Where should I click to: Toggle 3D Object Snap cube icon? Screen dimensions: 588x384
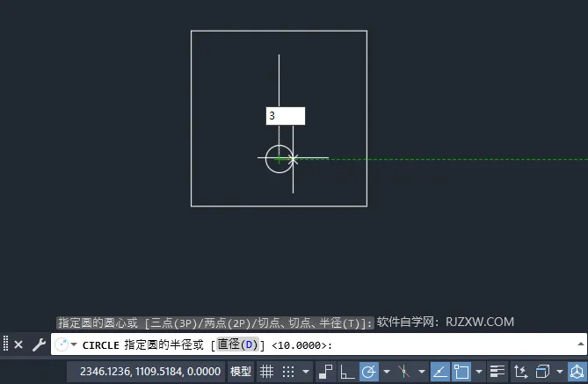pyautogui.click(x=577, y=372)
